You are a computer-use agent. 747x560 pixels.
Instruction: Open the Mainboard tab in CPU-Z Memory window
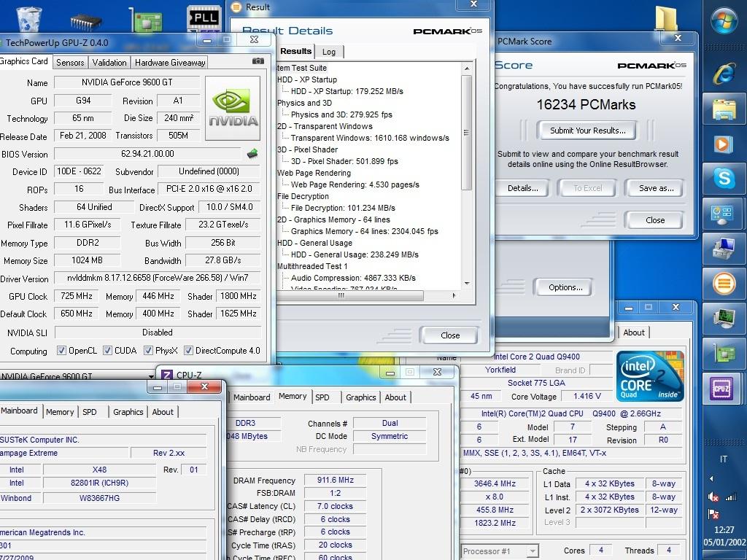[252, 397]
